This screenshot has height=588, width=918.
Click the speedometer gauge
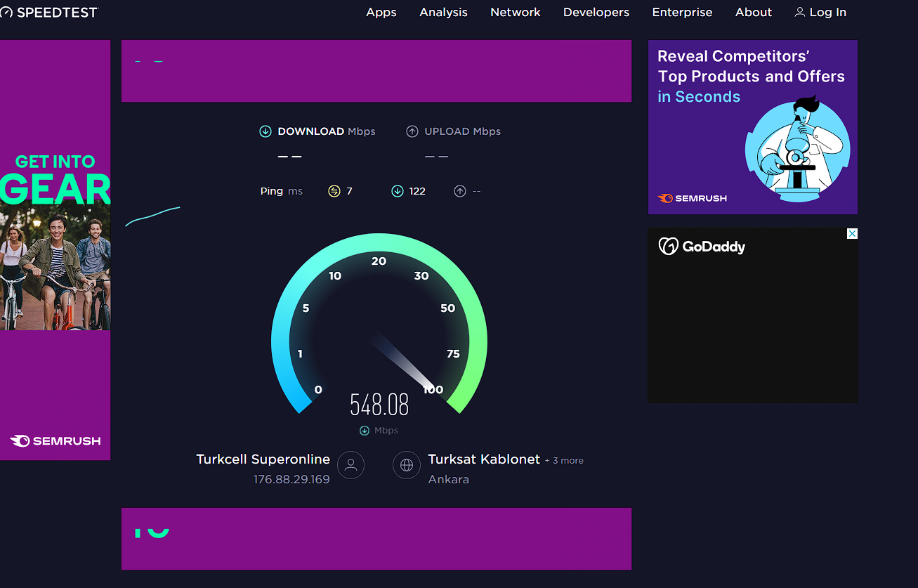click(x=379, y=323)
